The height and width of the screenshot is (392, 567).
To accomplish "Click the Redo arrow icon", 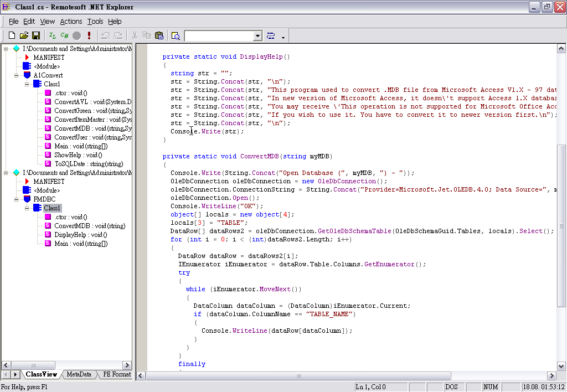I will (118, 35).
